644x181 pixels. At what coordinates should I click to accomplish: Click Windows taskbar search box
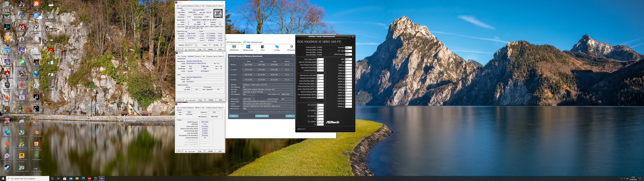28,178
